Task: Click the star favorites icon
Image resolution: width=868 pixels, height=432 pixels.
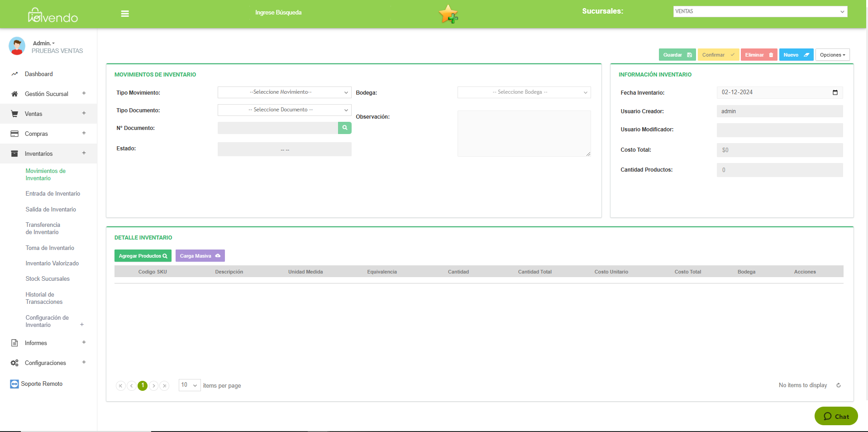Action: 448,14
